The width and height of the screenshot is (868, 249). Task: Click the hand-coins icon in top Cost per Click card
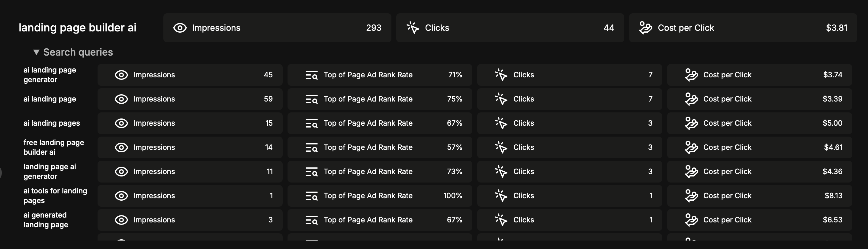tap(645, 28)
